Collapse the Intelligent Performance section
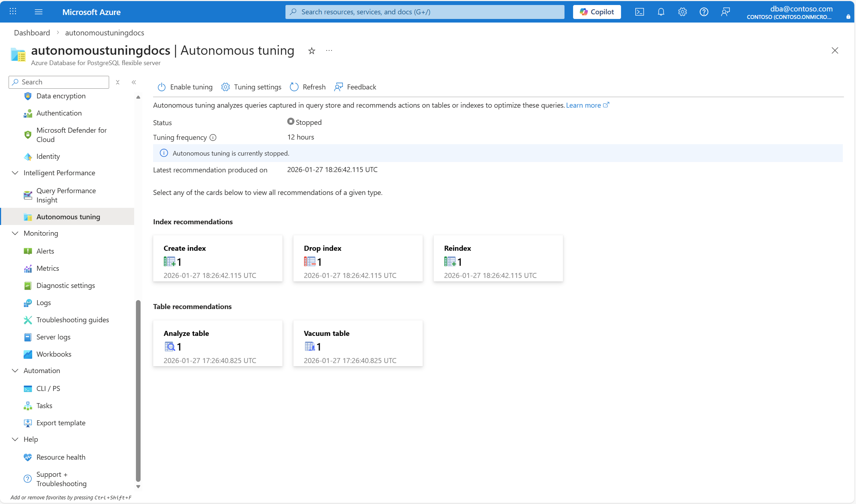 click(x=15, y=173)
